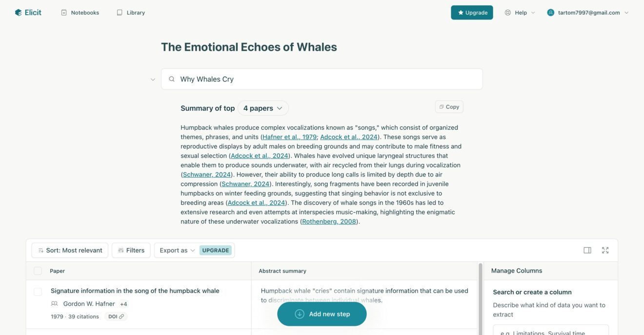Expand the 'Export as' dropdown
644x335 pixels.
point(176,250)
